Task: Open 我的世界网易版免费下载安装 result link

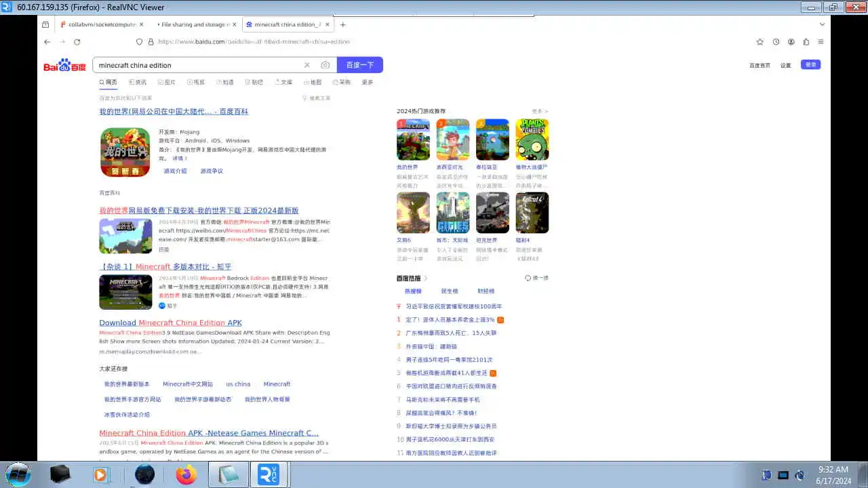Action: (x=199, y=211)
